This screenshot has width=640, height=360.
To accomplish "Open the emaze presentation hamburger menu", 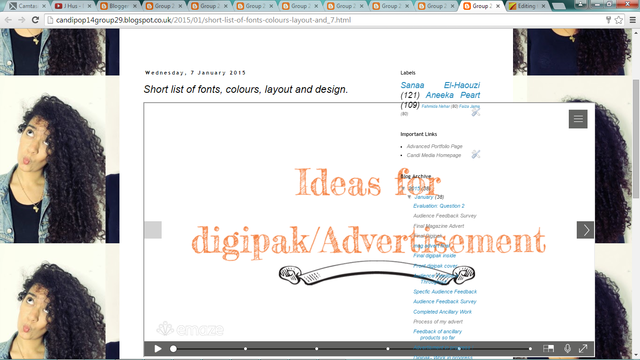I will 578,119.
